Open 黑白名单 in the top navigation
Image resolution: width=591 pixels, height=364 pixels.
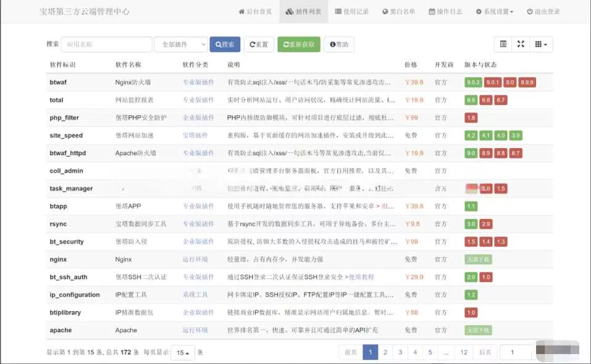point(399,12)
